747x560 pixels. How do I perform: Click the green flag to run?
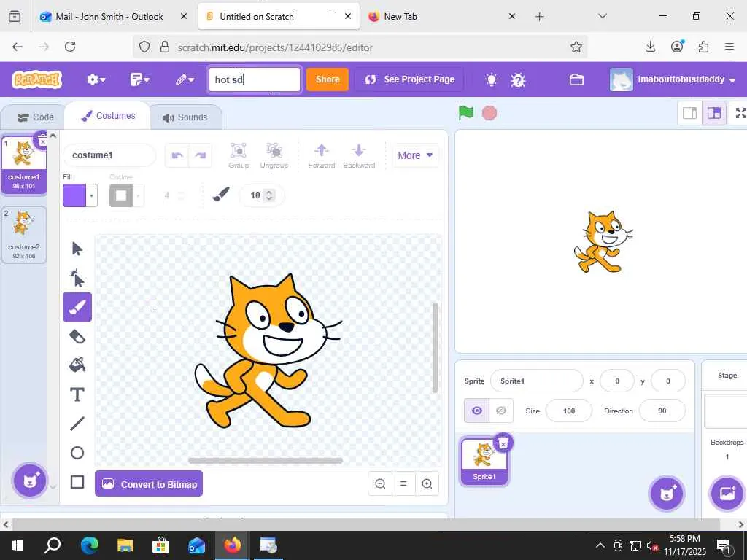click(466, 113)
